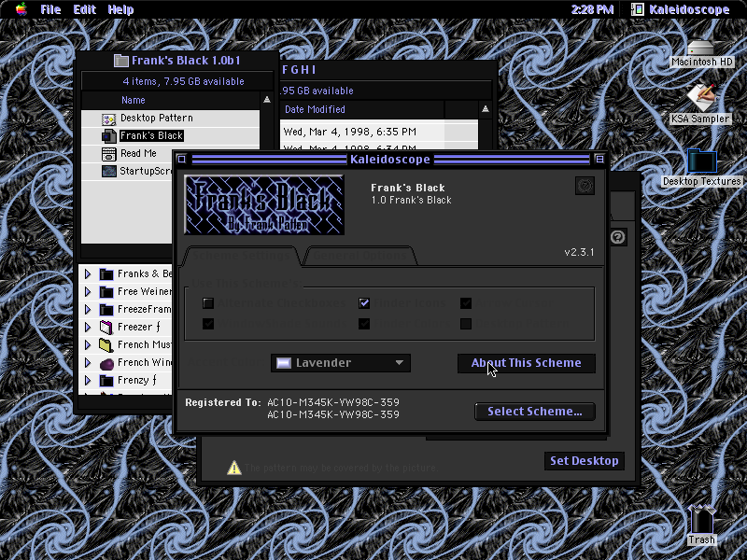This screenshot has height=560, width=747.
Task: Select the Desktop Textures folder icon
Action: [702, 161]
